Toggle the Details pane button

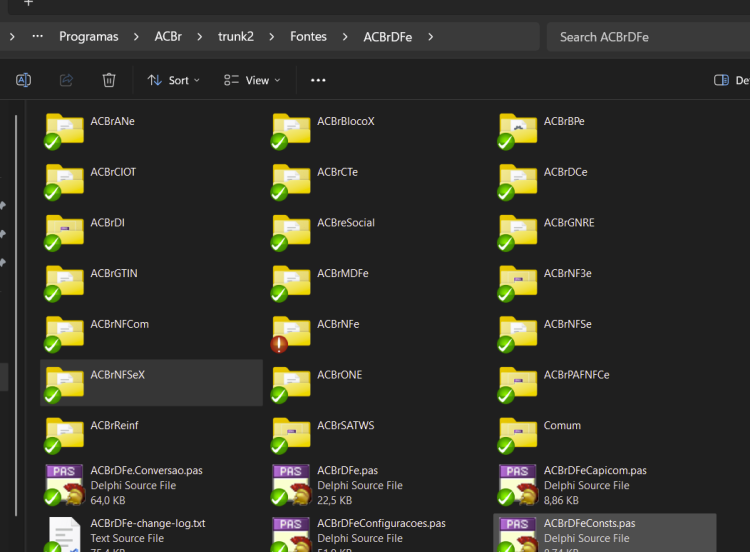coord(731,80)
